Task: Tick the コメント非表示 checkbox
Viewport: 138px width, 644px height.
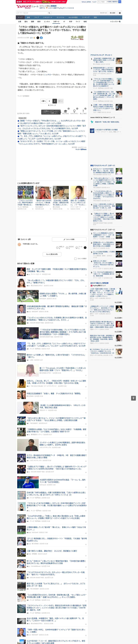Action: [x=75, y=259]
